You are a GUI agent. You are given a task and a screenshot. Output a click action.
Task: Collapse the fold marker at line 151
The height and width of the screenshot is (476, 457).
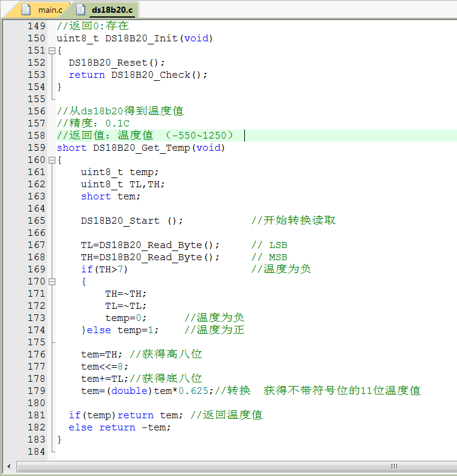(x=52, y=50)
